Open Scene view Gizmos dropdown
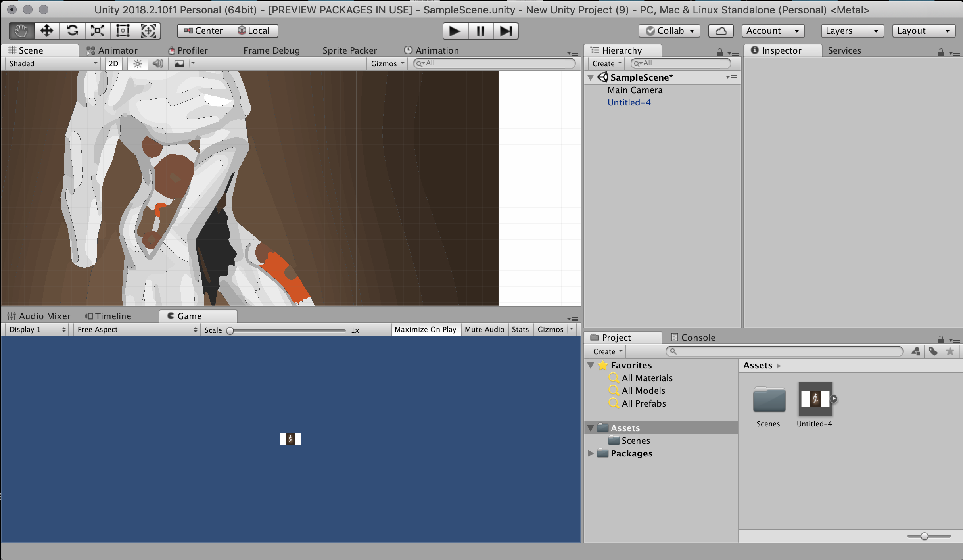 coord(387,63)
